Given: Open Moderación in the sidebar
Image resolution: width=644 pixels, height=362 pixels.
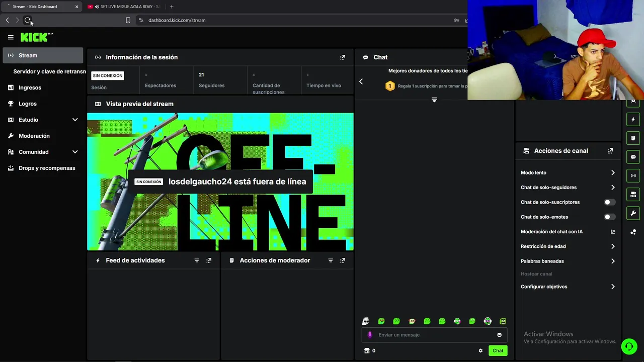Looking at the screenshot, I should tap(43, 136).
